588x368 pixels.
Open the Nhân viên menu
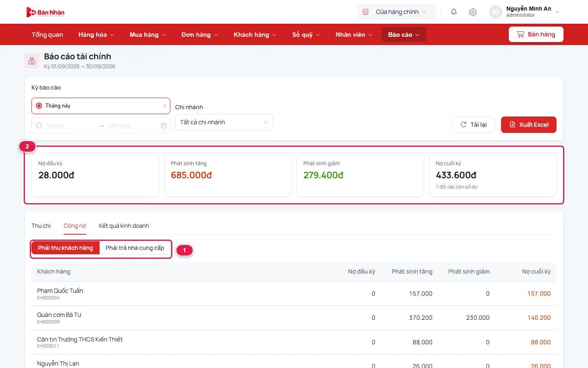[354, 35]
